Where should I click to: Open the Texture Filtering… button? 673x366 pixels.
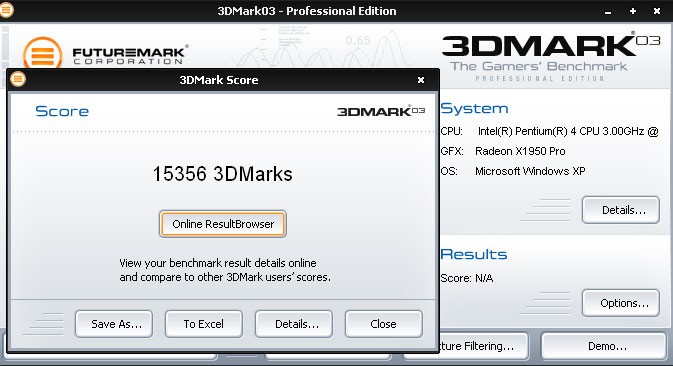tap(483, 346)
